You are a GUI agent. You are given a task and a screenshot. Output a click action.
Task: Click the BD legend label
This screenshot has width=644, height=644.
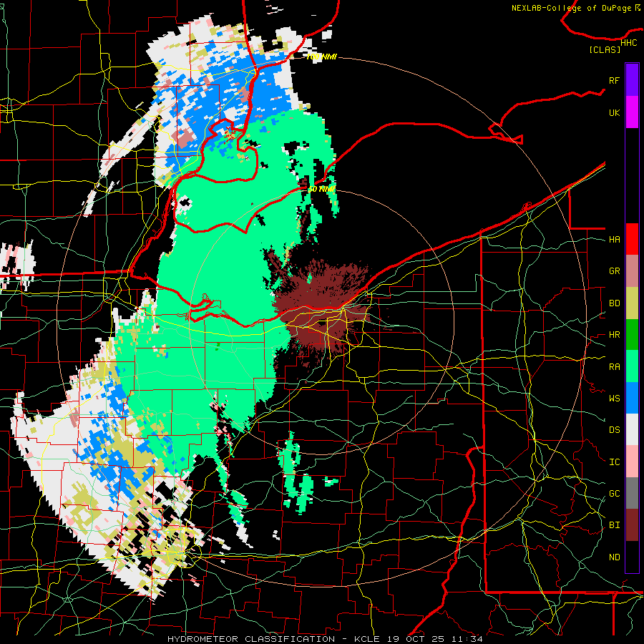[x=614, y=303]
